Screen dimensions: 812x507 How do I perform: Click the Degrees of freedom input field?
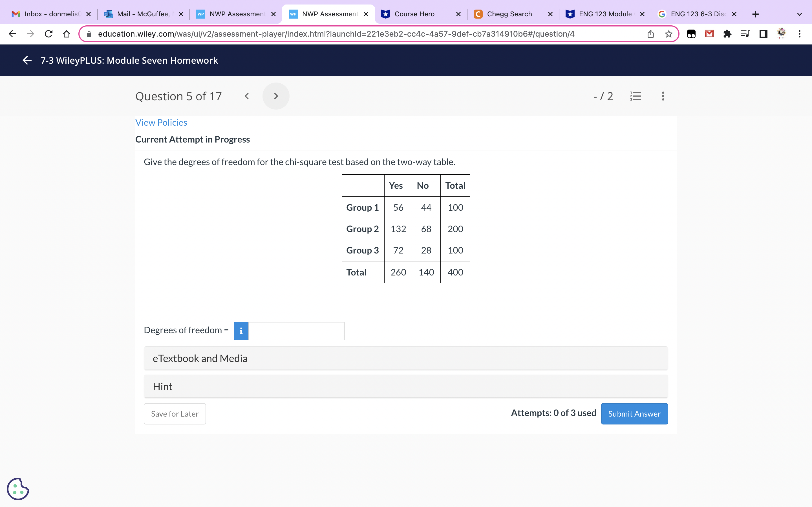(296, 331)
